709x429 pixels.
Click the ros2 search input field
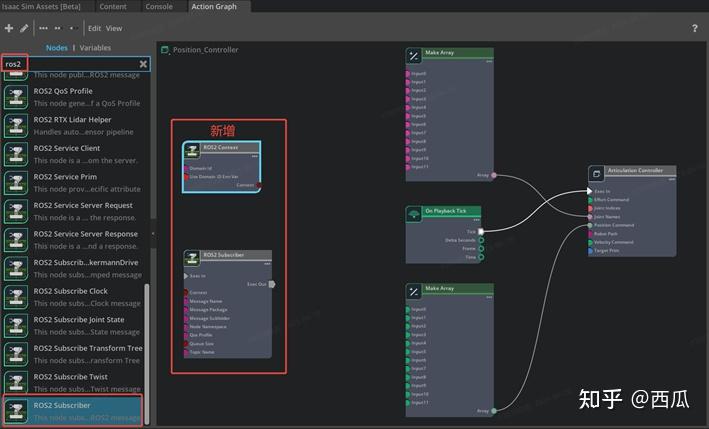[68, 64]
